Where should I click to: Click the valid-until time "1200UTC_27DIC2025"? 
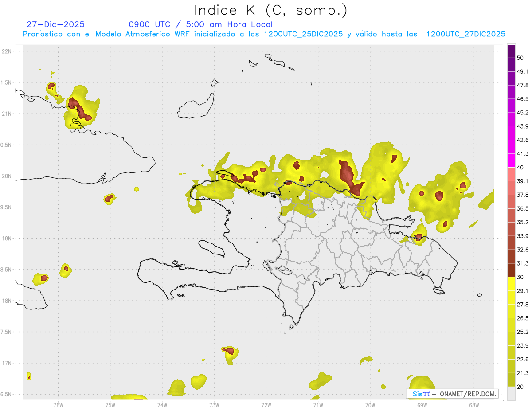pos(466,34)
